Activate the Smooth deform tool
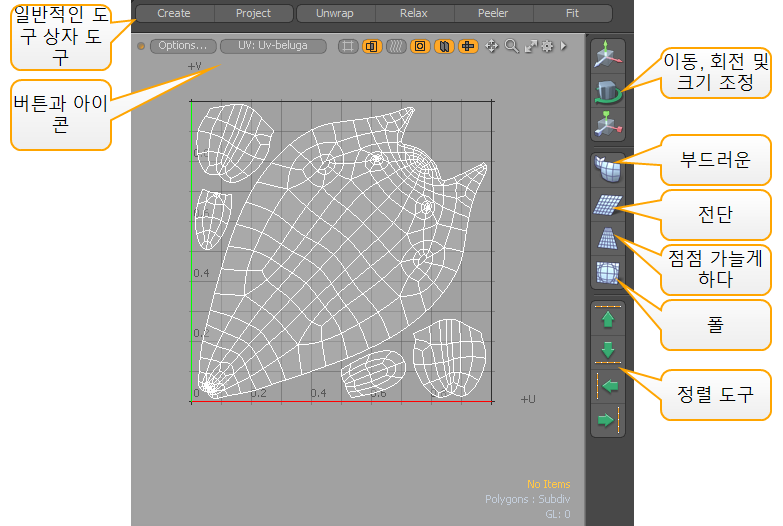 pos(608,170)
